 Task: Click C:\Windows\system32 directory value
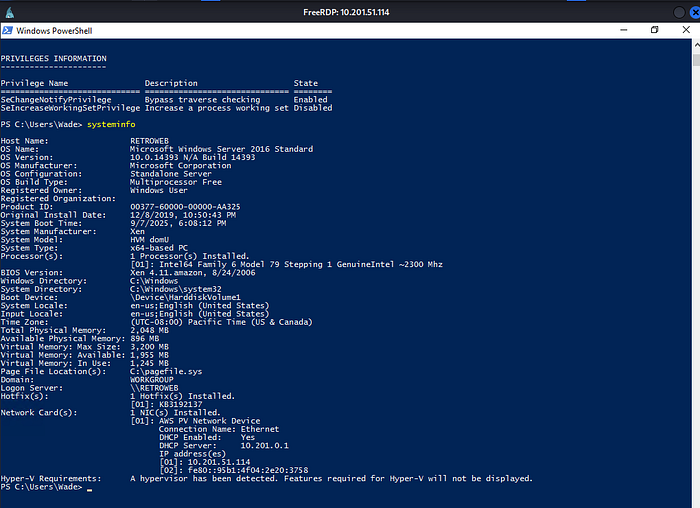175,289
